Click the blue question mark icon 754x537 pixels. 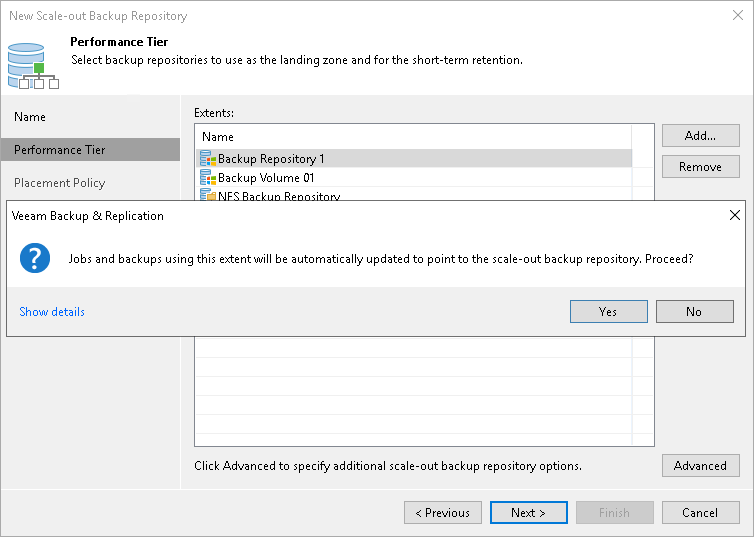[35, 258]
